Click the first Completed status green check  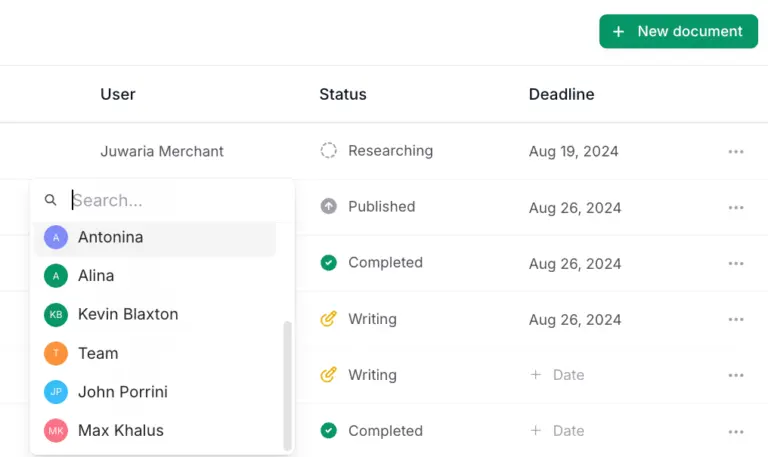coord(328,263)
